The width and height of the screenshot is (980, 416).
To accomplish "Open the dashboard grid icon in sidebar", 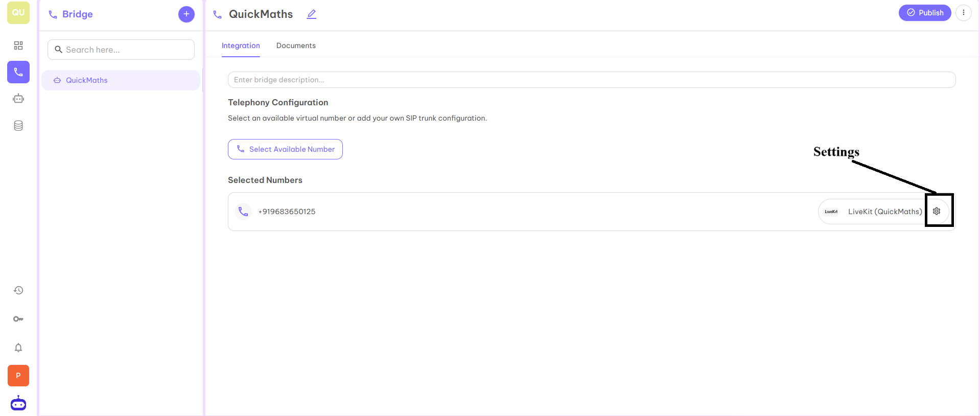I will pyautogui.click(x=18, y=45).
